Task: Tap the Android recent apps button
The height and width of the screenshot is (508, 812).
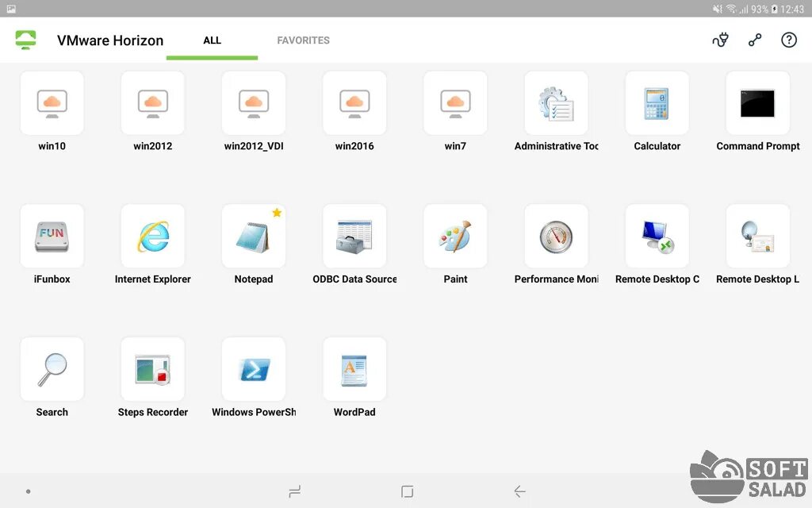Action: [x=295, y=491]
